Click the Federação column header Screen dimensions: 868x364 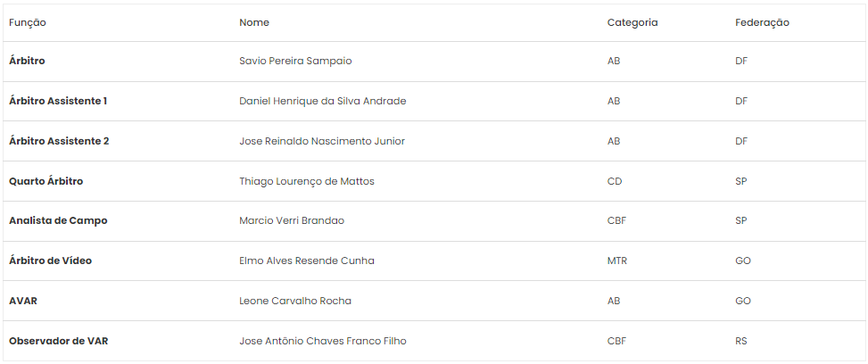tap(762, 22)
